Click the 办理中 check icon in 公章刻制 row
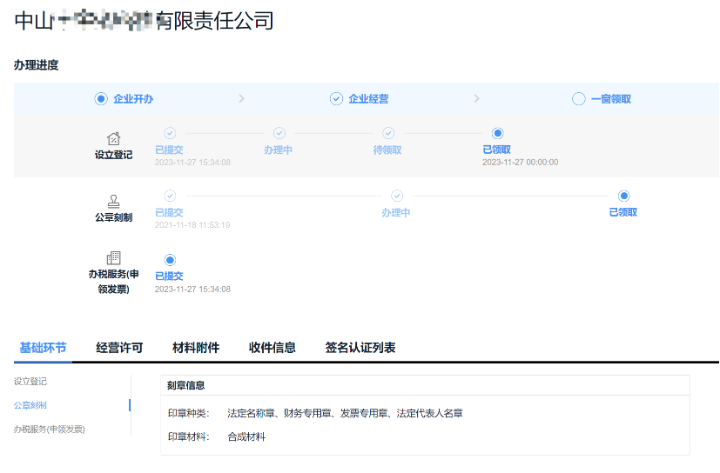This screenshot has width=720, height=473. click(397, 196)
